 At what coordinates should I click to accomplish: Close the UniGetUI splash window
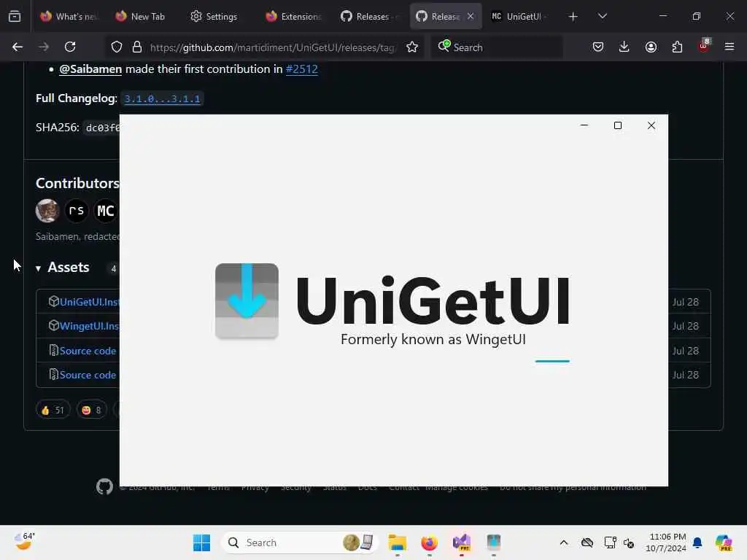pyautogui.click(x=651, y=125)
